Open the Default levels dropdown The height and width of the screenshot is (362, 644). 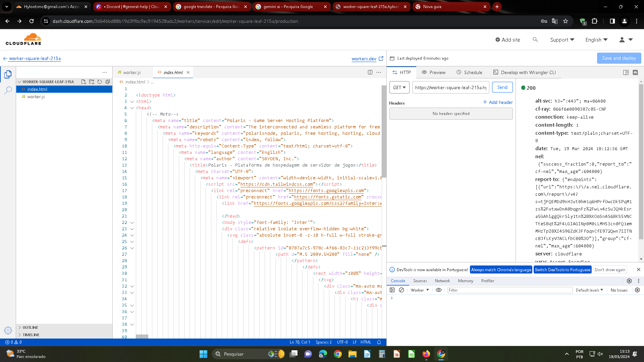click(x=589, y=290)
